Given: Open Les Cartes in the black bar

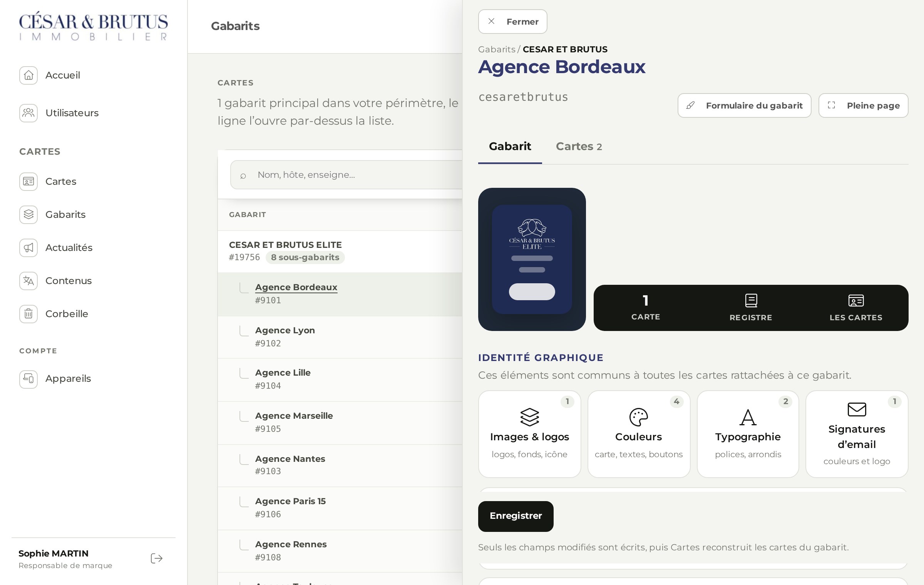Looking at the screenshot, I should point(856,308).
